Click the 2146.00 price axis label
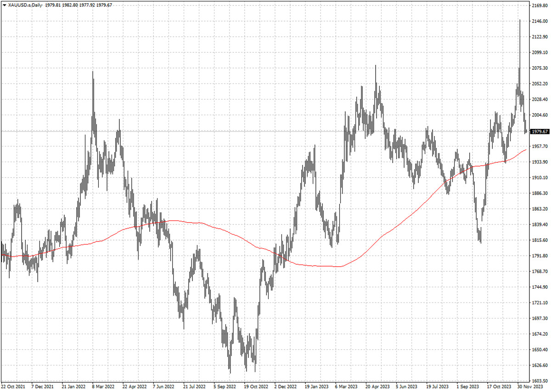This screenshot has width=551, height=392. point(539,21)
